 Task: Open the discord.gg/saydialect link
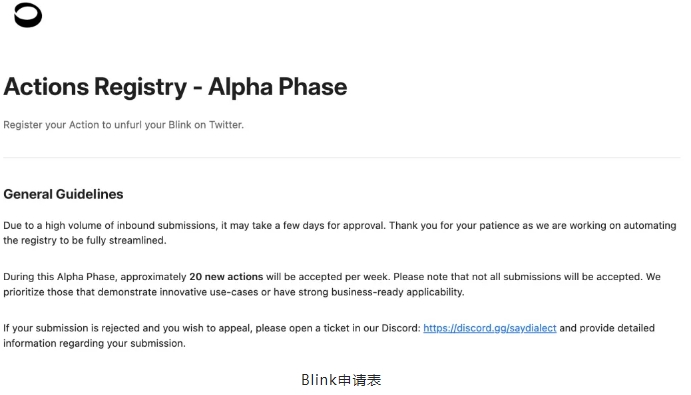pyautogui.click(x=490, y=328)
